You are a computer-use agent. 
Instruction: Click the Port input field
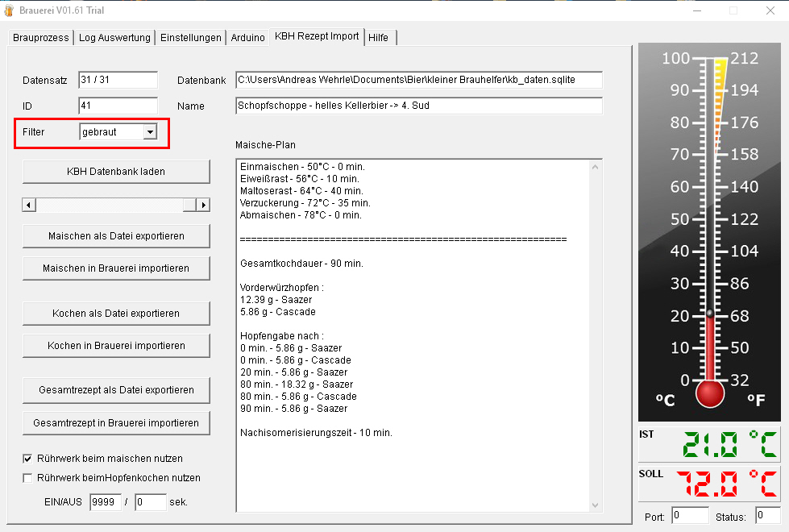click(689, 515)
